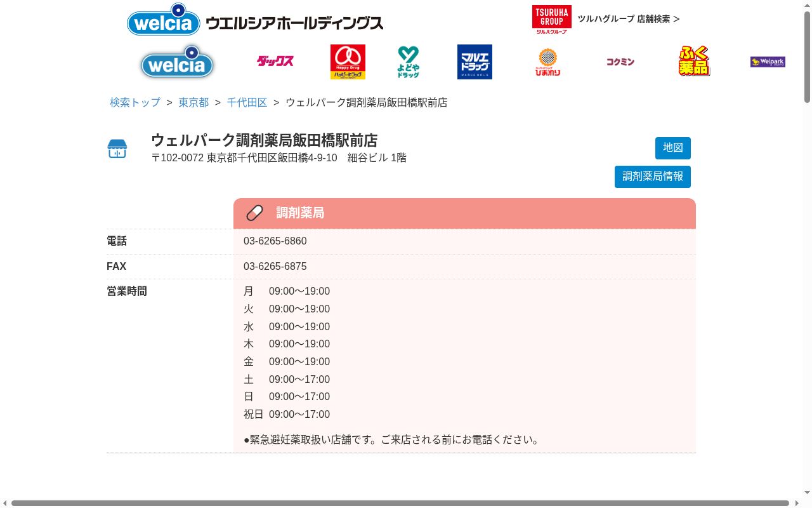812x508 pixels.
Task: Choose the ひまわり sunflower logo
Action: click(x=547, y=62)
